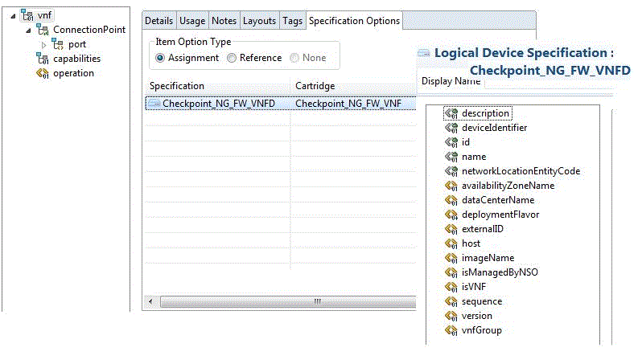Click the deviceIdentifier characteristic icon

click(451, 128)
